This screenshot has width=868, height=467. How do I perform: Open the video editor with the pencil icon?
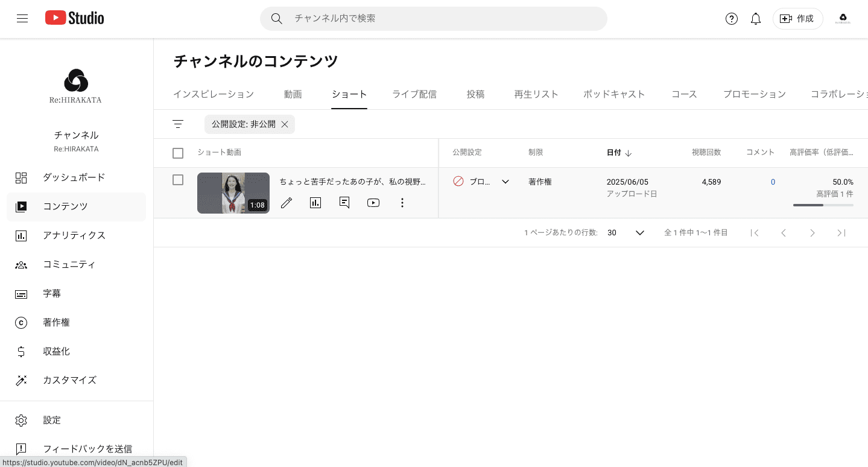click(x=286, y=203)
